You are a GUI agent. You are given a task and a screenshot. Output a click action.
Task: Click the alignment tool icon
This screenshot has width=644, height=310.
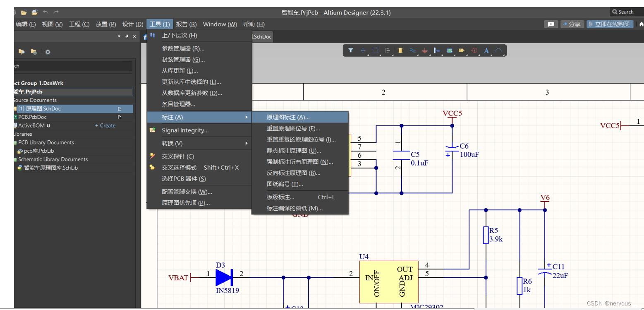tap(388, 50)
